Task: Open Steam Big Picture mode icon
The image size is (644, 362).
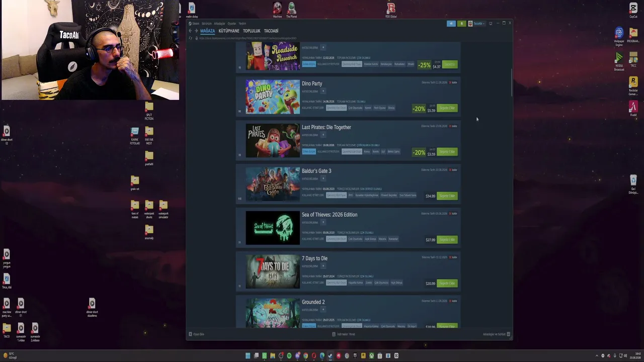Action: 491,24
